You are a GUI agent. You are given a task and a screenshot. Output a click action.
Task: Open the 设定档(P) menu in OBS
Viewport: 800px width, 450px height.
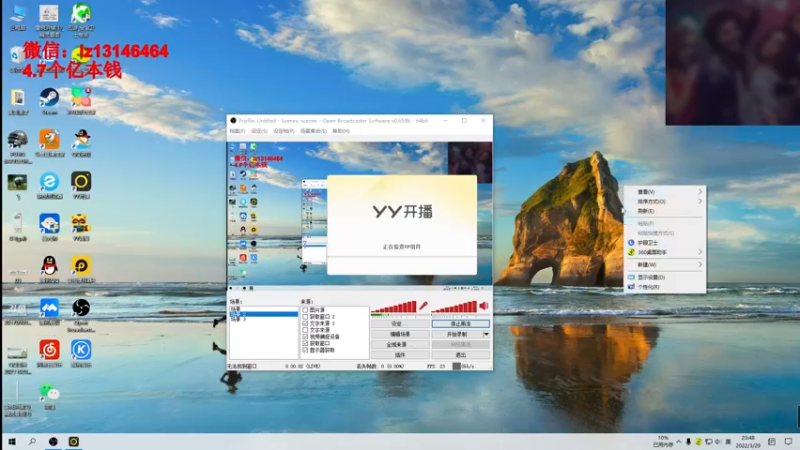pos(284,131)
